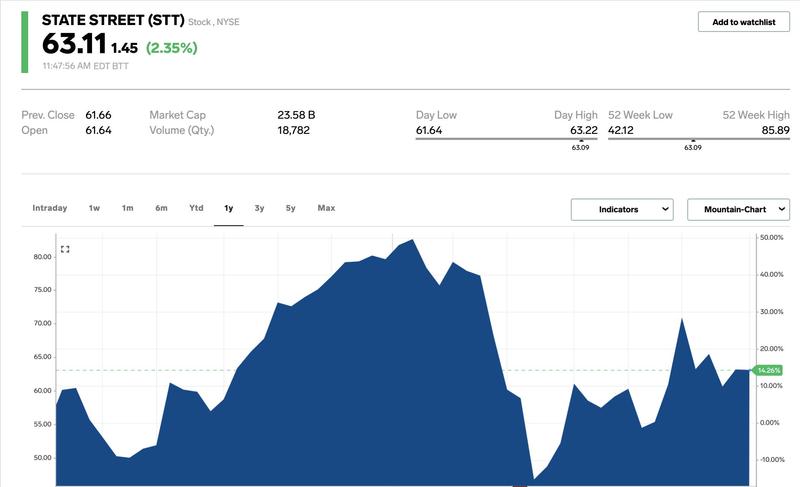800x487 pixels.
Task: Click the Day Low/High marker at 63.09
Action: (580, 146)
